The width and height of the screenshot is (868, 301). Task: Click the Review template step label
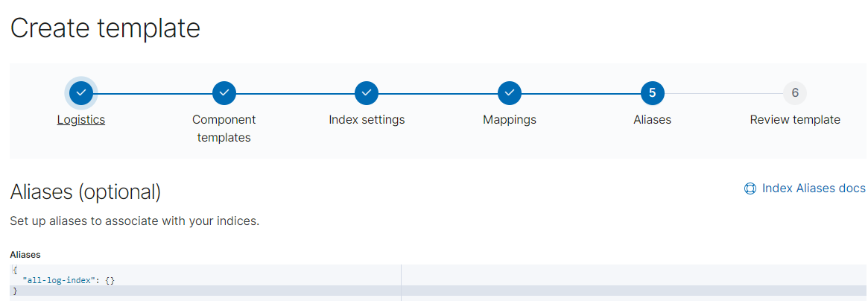click(x=795, y=119)
